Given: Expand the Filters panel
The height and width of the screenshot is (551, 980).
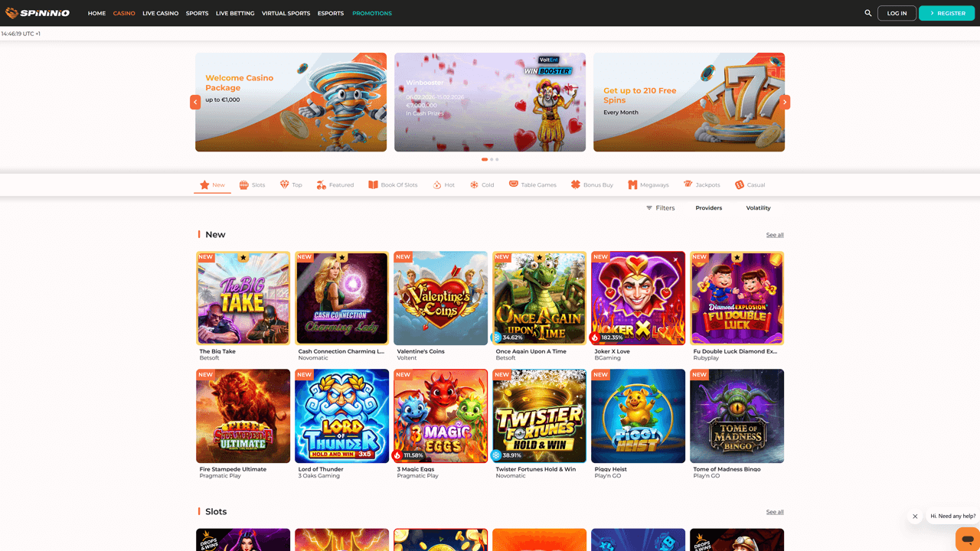Looking at the screenshot, I should (660, 208).
